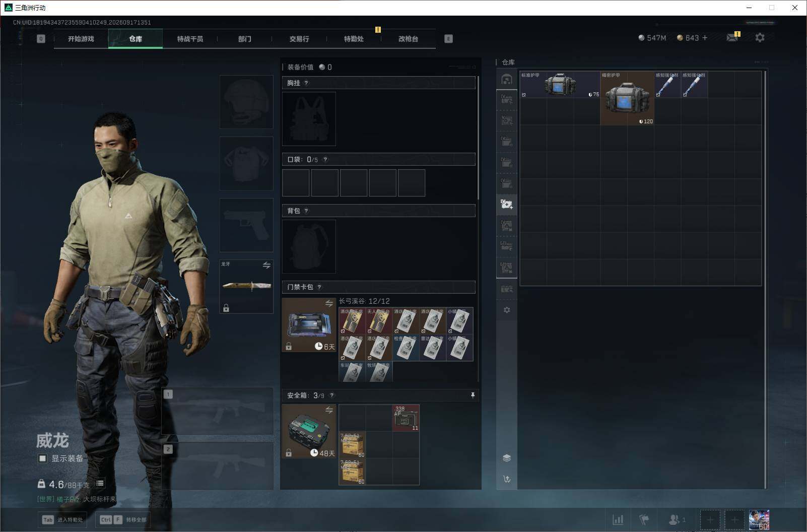Click the first empty pocket slot

(296, 183)
